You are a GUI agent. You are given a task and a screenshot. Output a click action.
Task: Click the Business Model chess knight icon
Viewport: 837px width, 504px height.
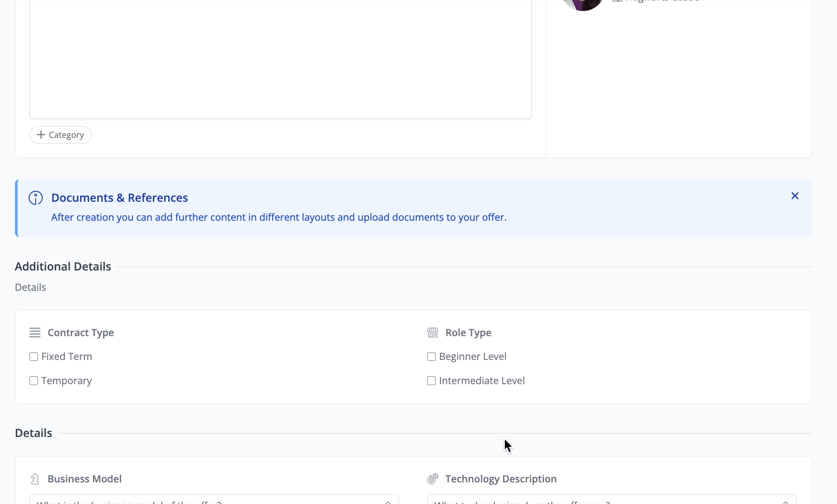point(35,479)
